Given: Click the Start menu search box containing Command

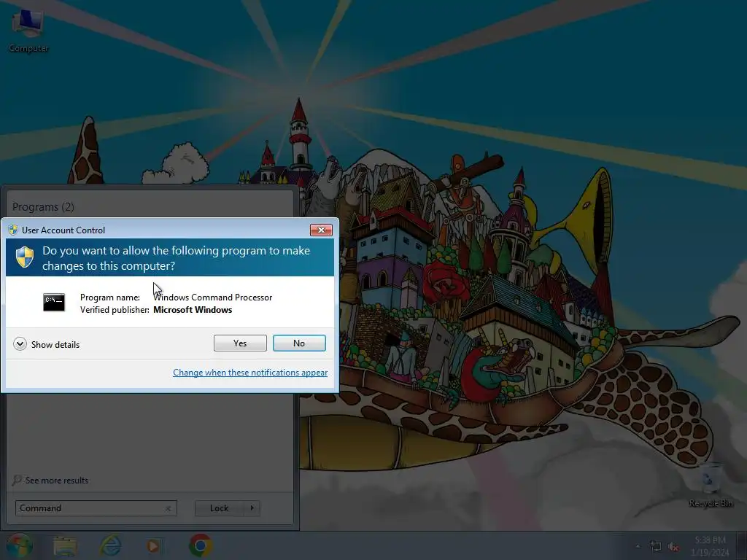Looking at the screenshot, I should click(96, 508).
